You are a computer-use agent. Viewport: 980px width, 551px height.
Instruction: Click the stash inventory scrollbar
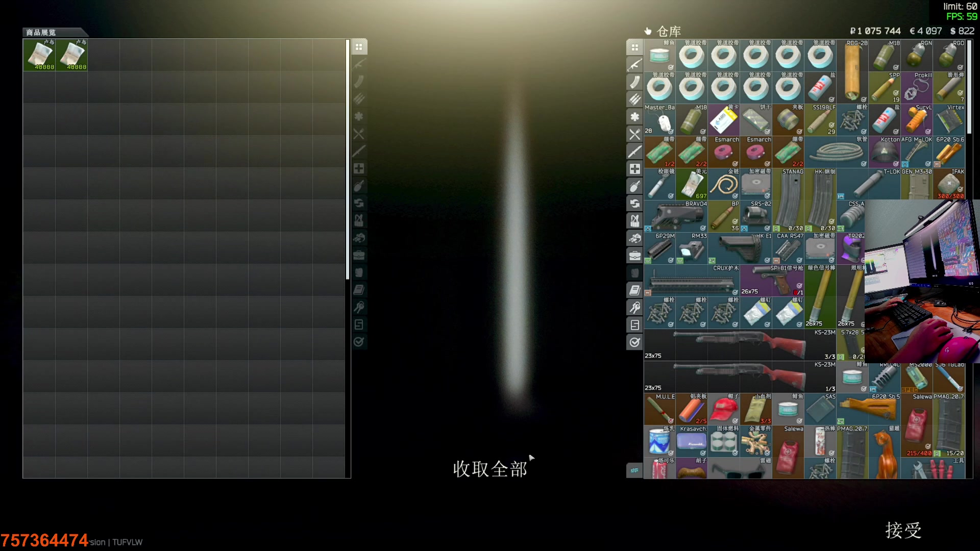pos(969,87)
